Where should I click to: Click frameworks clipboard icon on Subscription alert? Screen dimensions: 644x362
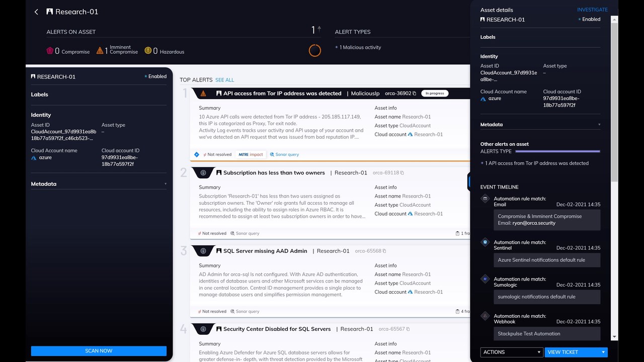click(457, 233)
